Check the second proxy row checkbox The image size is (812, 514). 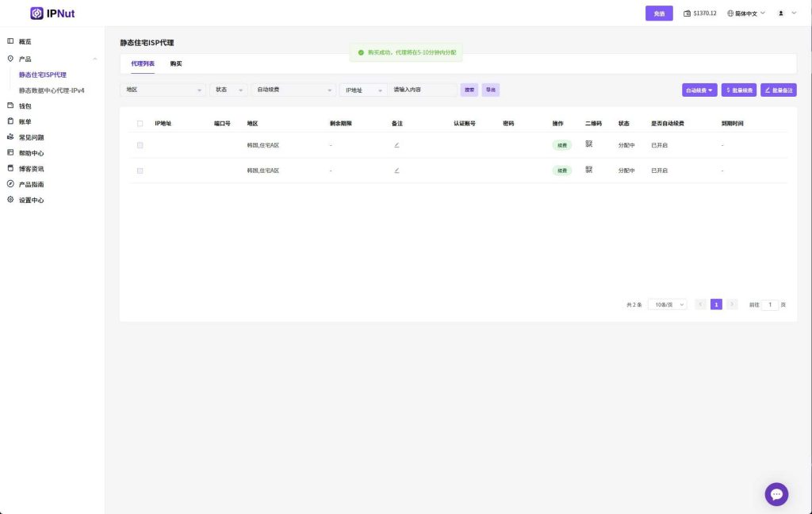pyautogui.click(x=140, y=171)
